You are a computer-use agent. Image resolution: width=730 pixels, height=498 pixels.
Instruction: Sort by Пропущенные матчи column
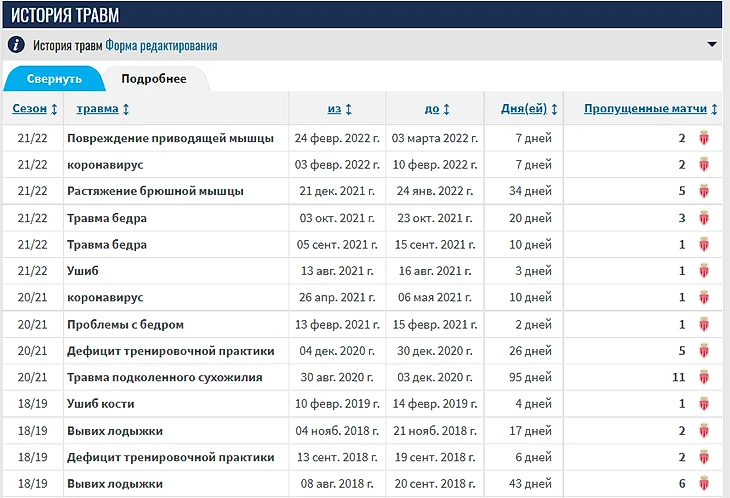tap(651, 108)
